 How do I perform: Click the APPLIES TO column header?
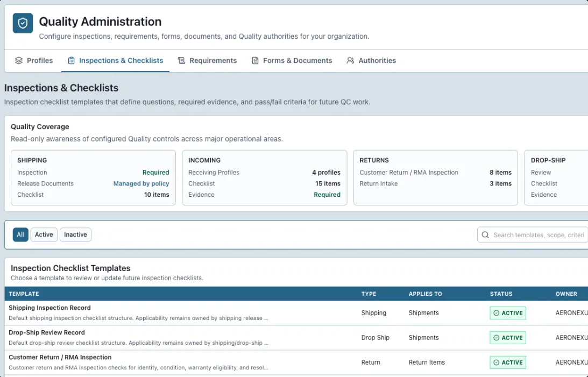(x=425, y=294)
